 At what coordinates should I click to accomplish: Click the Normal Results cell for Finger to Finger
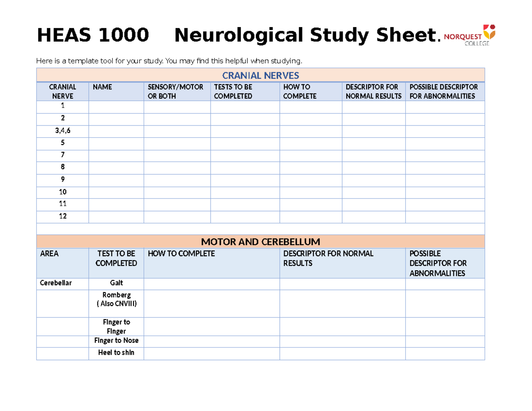pos(343,327)
